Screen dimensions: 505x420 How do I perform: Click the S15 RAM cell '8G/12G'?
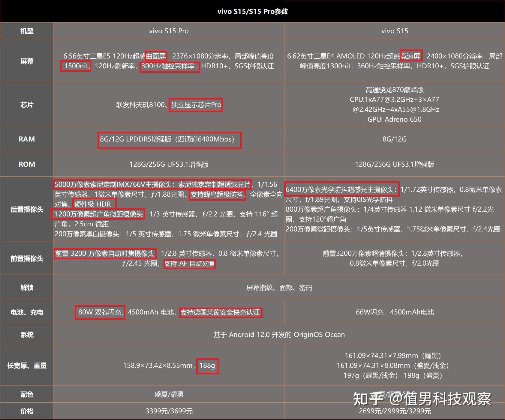[x=395, y=139]
